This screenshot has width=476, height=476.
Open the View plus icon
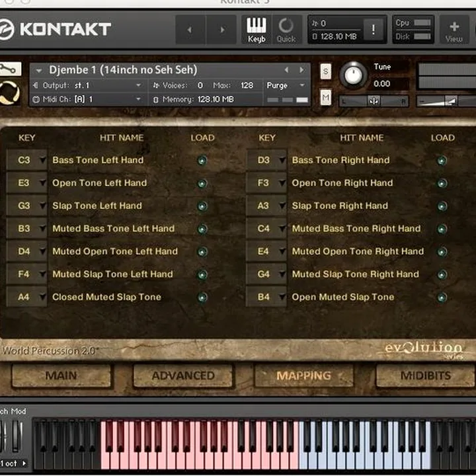(454, 30)
